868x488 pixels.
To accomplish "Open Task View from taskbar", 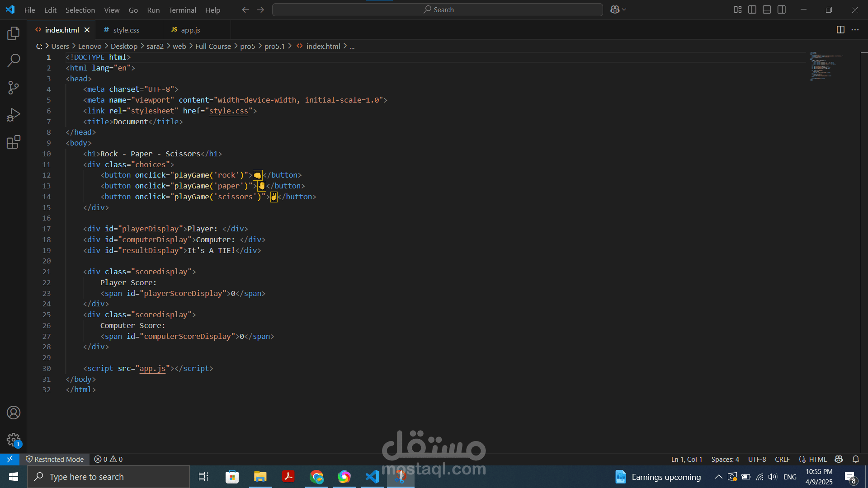I will pyautogui.click(x=203, y=477).
